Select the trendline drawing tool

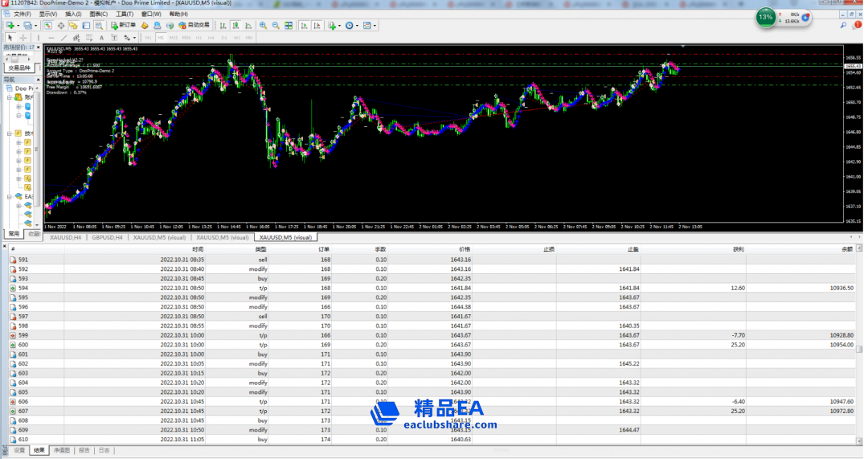(x=63, y=38)
